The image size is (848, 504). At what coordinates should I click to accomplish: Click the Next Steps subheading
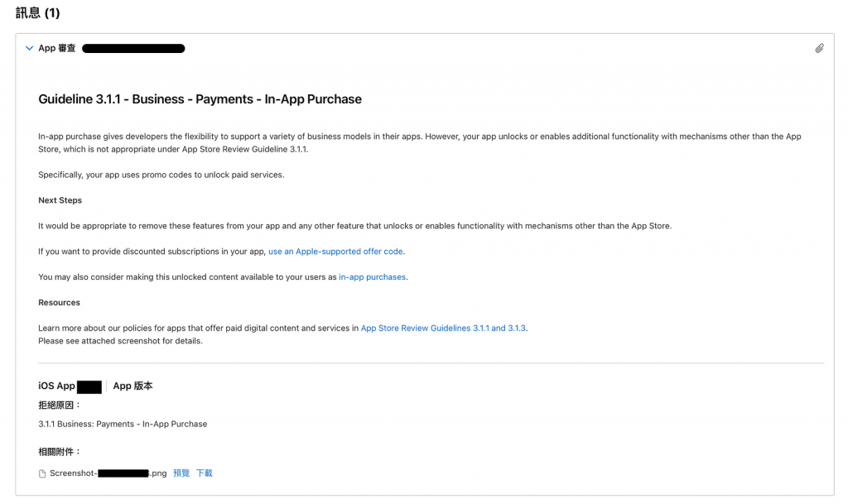point(60,200)
